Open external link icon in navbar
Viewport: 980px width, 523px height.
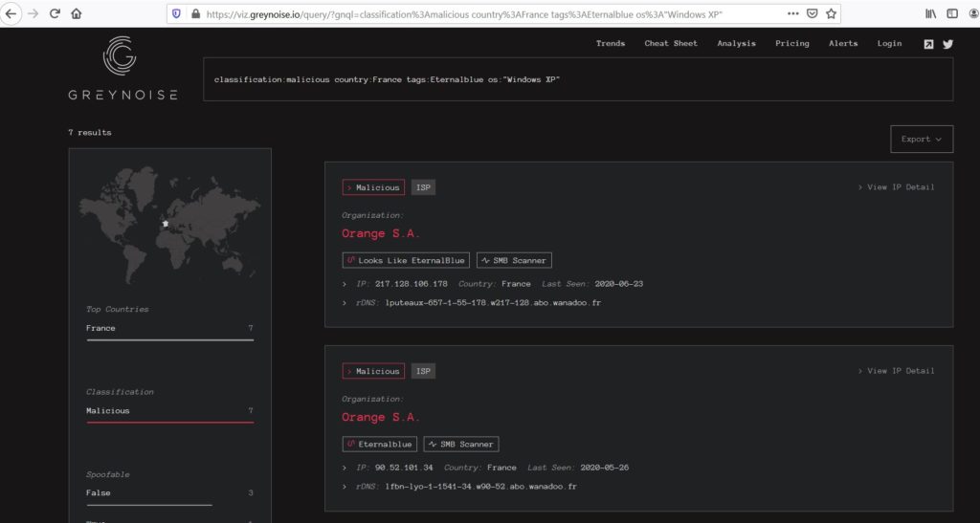point(928,44)
